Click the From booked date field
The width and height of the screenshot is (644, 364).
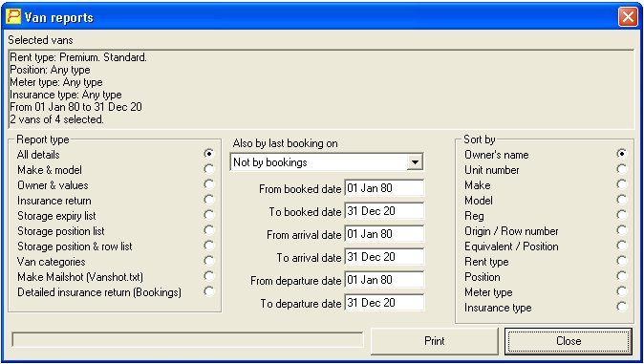[384, 188]
